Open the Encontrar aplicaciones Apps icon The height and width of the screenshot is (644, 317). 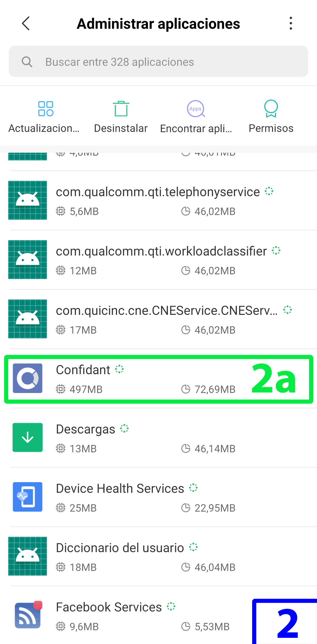pyautogui.click(x=196, y=109)
